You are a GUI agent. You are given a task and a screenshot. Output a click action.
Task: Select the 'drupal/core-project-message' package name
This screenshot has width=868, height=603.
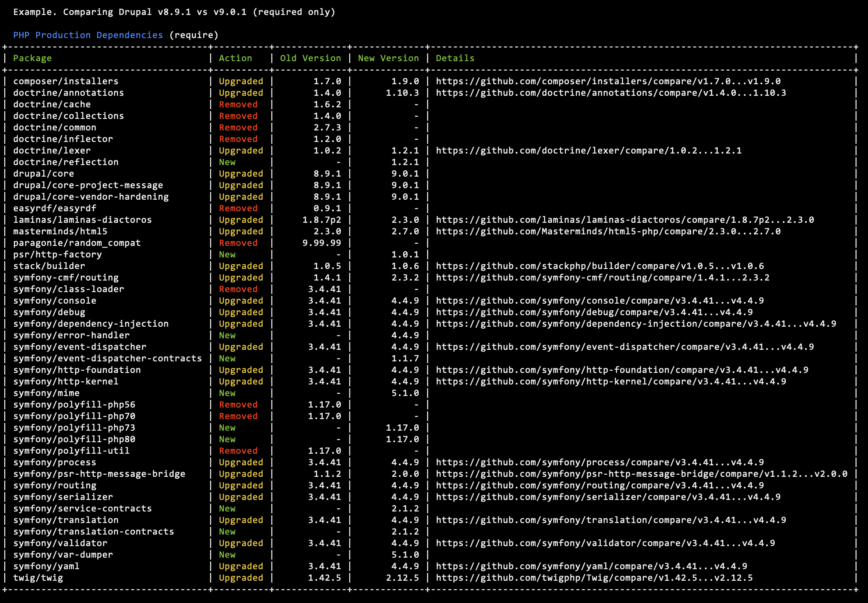pyautogui.click(x=88, y=185)
